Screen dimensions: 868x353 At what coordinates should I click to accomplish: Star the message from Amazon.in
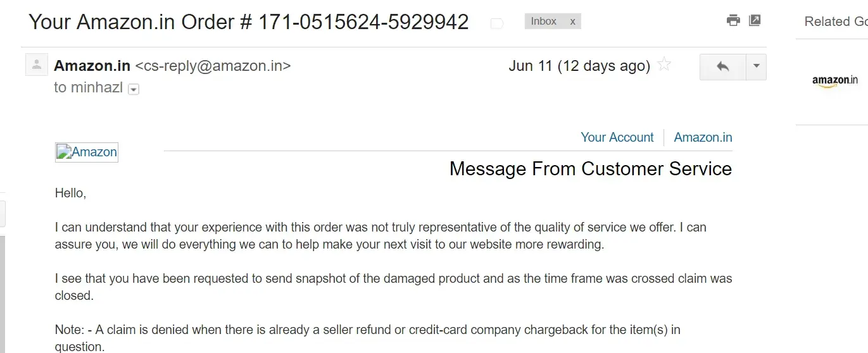point(664,65)
